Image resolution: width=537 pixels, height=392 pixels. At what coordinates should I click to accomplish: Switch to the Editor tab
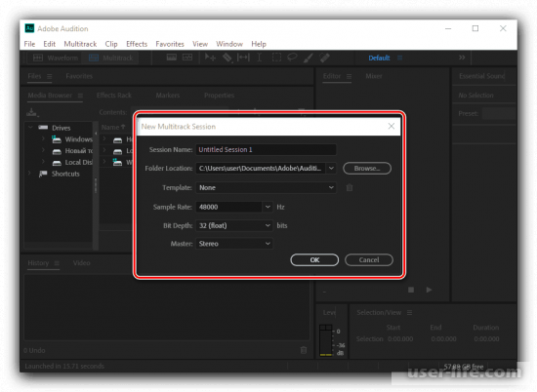click(332, 76)
